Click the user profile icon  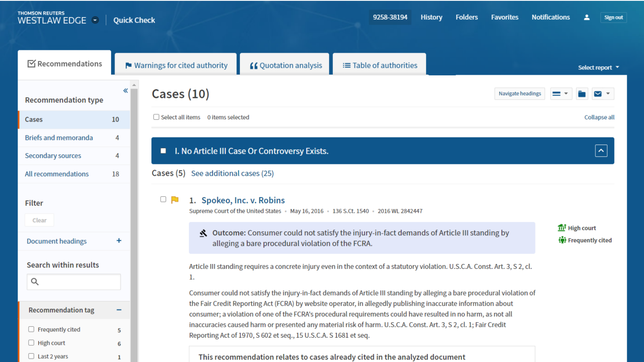point(587,17)
